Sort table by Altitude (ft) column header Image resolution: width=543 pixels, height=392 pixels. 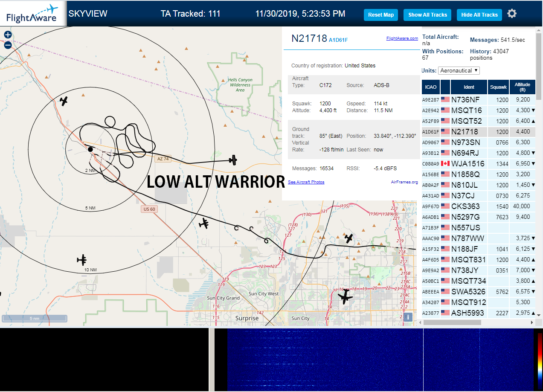[522, 87]
